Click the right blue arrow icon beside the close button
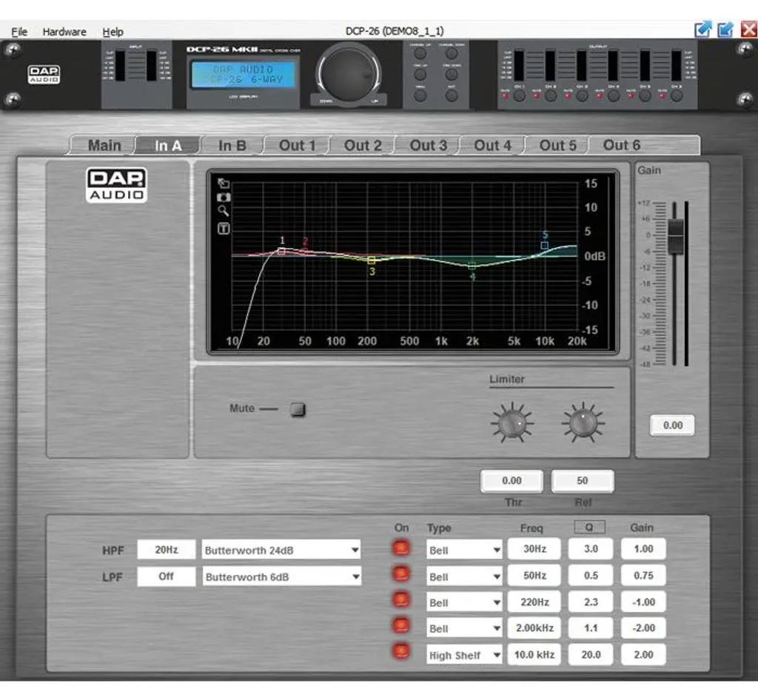Viewport: 758px width, 700px height. coord(725,30)
